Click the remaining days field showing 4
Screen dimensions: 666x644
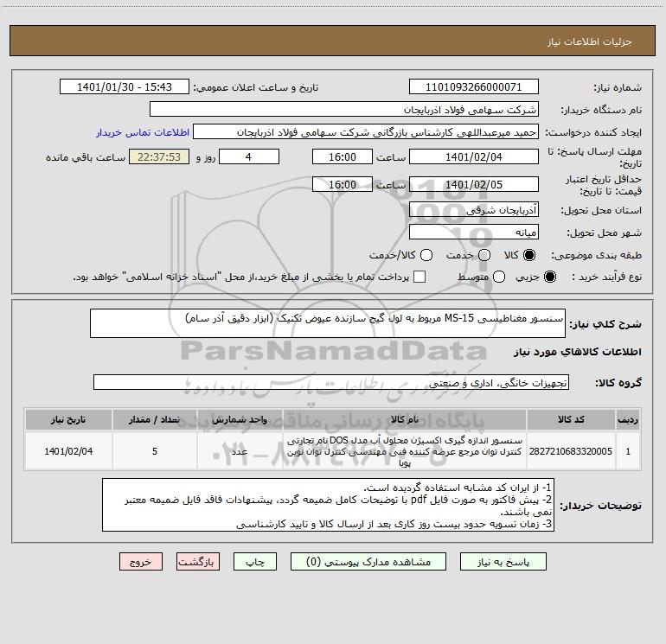tap(249, 157)
